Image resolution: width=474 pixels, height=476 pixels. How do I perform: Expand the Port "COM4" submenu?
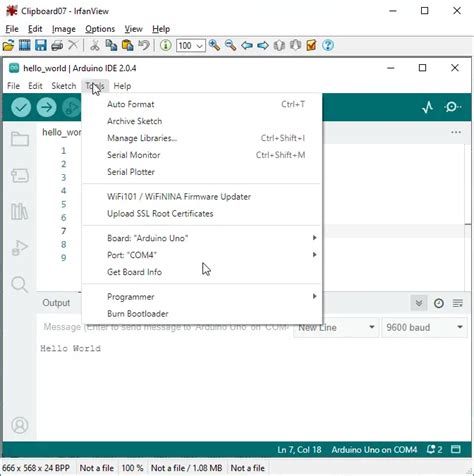[x=202, y=255]
